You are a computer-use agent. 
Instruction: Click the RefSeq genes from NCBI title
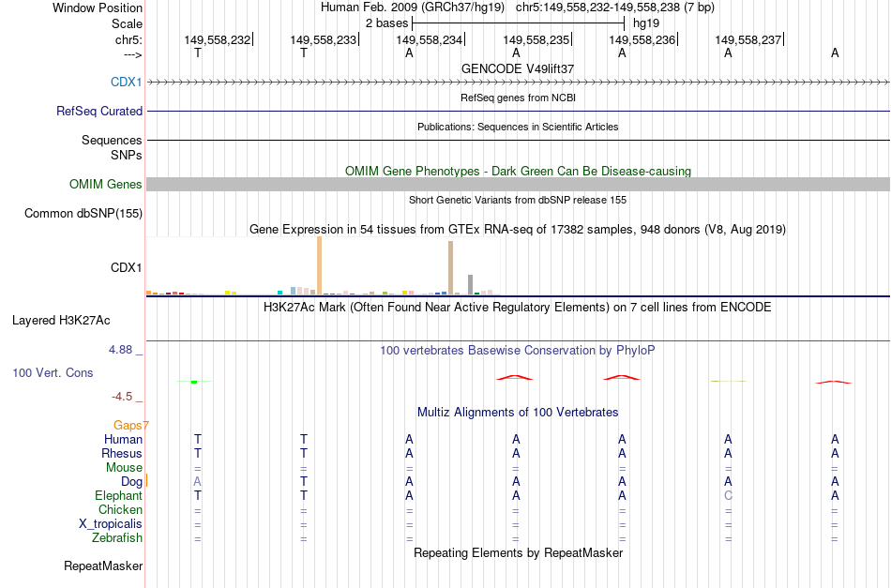(518, 98)
